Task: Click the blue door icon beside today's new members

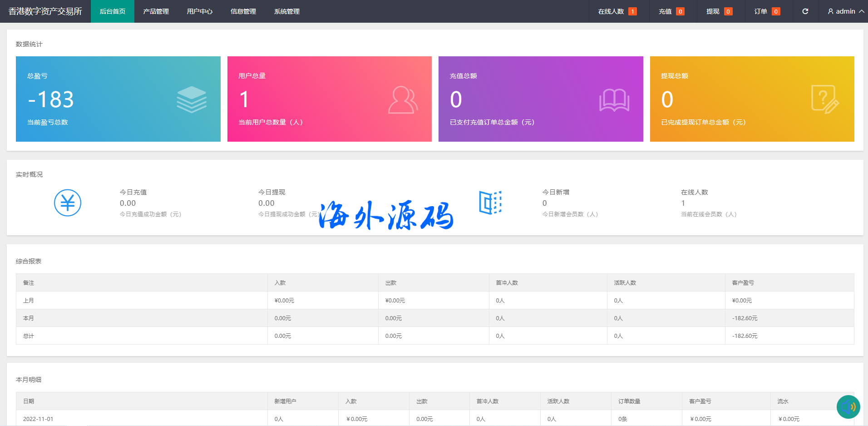Action: click(490, 203)
